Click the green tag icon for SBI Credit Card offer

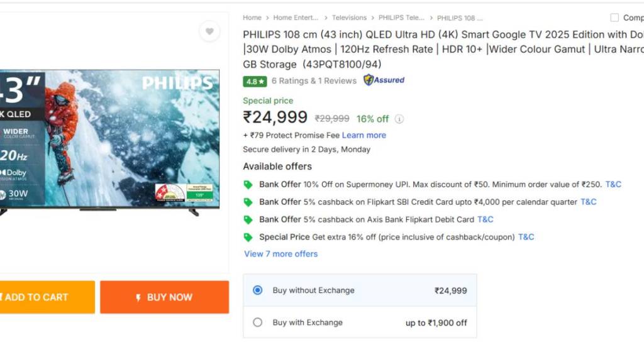click(x=248, y=202)
